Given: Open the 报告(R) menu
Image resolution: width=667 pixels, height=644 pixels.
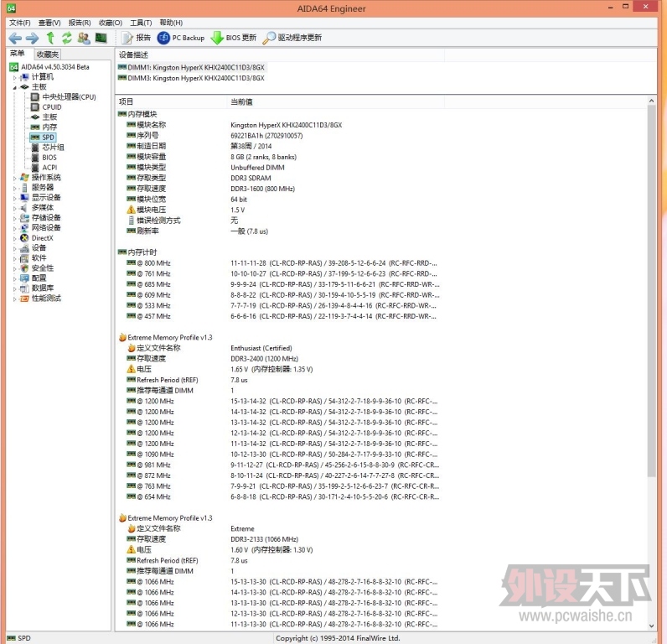Looking at the screenshot, I should [80, 23].
